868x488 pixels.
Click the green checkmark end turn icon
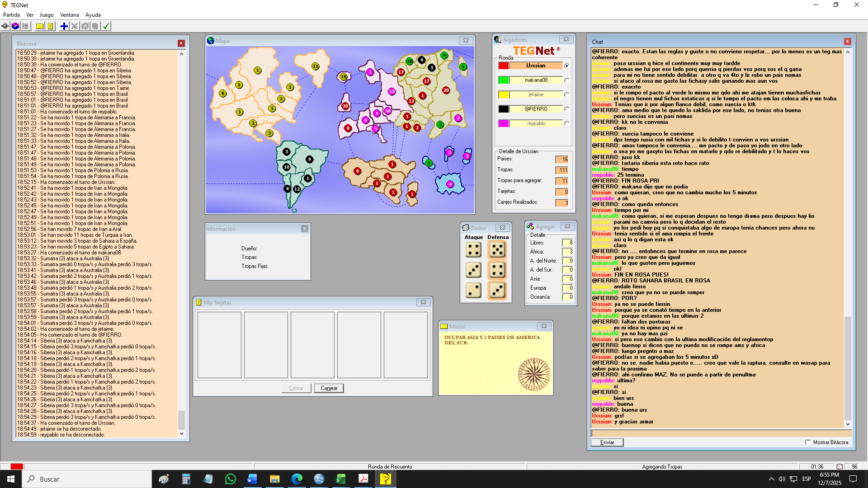[106, 26]
